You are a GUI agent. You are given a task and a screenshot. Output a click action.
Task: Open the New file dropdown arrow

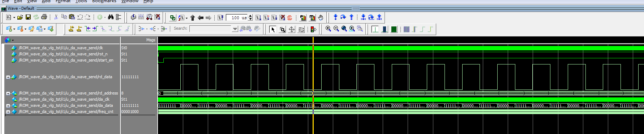14,17
